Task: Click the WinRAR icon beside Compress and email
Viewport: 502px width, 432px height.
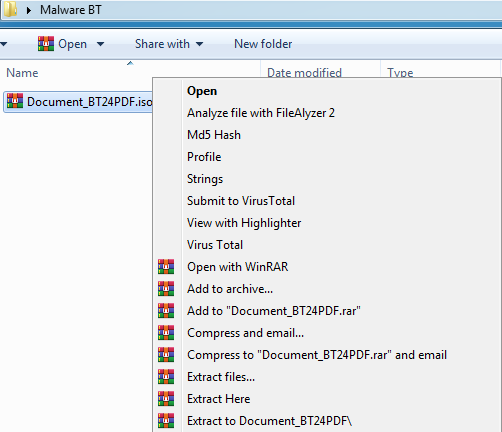Action: [166, 333]
